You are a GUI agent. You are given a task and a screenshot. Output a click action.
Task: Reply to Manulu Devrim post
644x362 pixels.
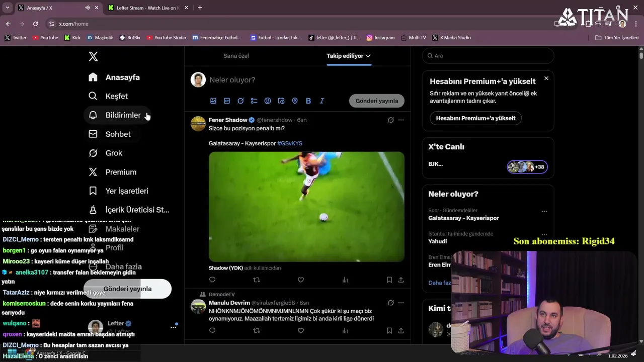212,331
